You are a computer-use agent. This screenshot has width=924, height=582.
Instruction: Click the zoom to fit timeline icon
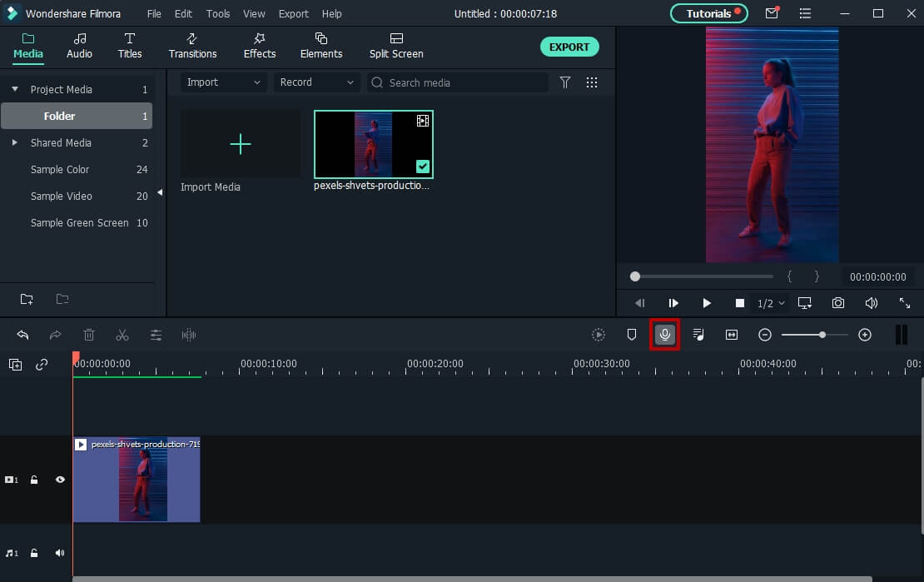tap(732, 335)
